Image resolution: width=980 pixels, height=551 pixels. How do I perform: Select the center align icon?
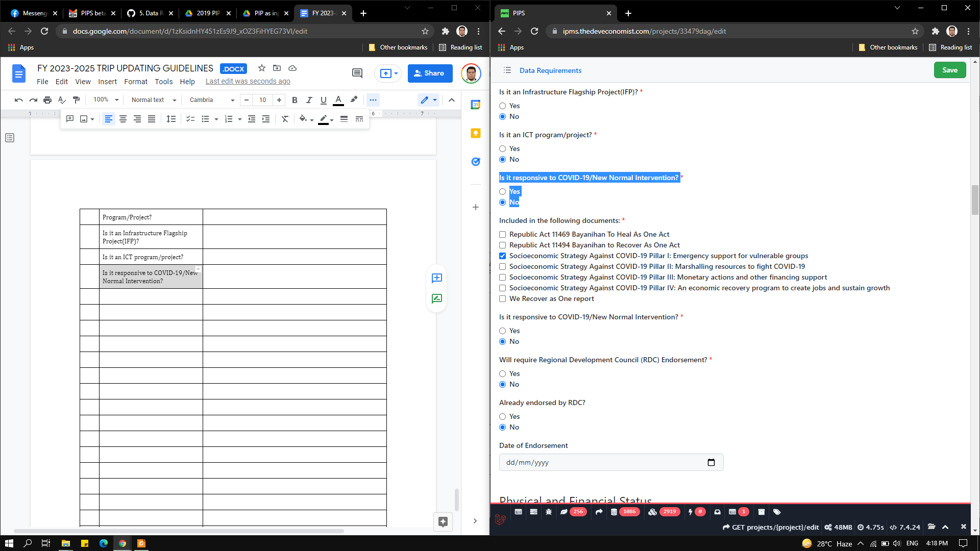(x=122, y=119)
